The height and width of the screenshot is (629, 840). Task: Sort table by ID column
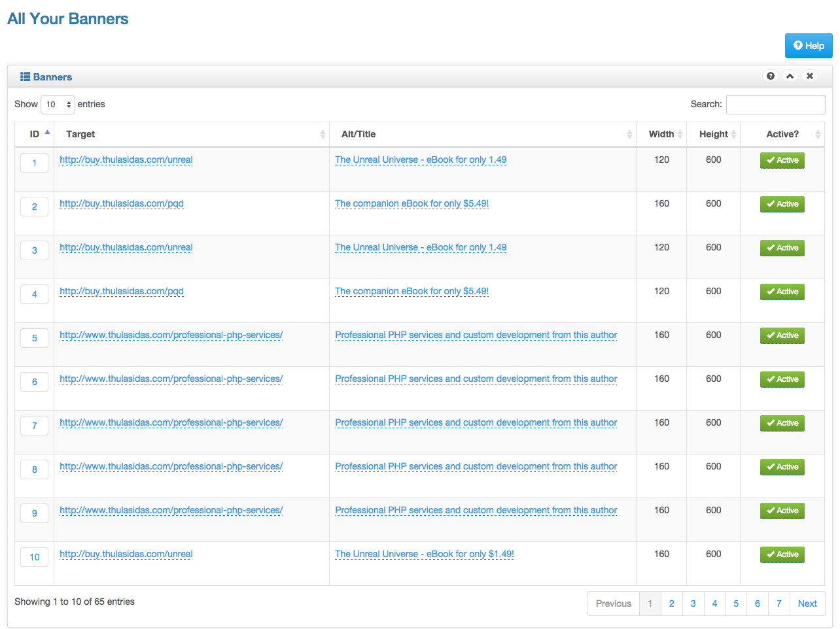click(x=35, y=134)
